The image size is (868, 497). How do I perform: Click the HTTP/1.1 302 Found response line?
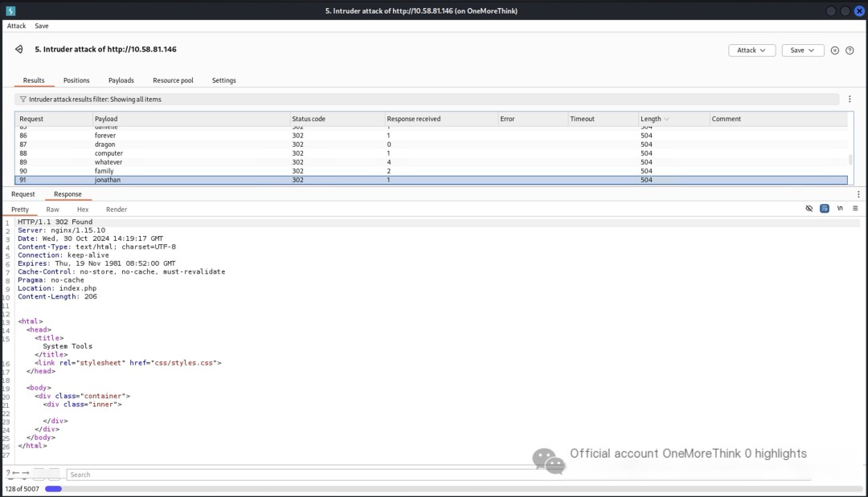(55, 222)
